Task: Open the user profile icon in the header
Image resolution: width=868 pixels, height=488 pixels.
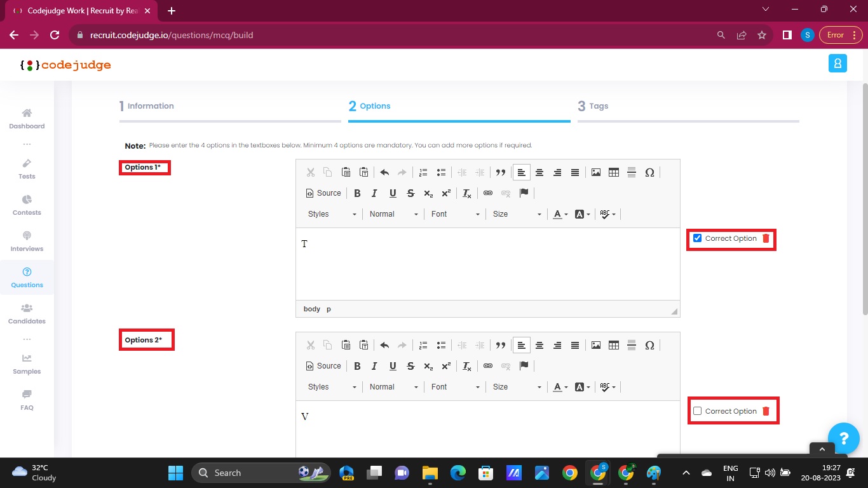Action: (837, 64)
